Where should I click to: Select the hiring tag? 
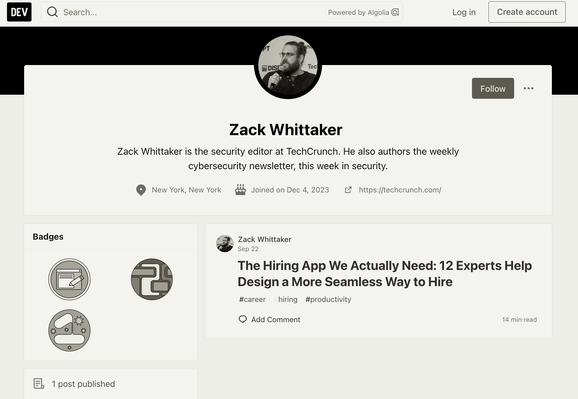[x=286, y=299]
